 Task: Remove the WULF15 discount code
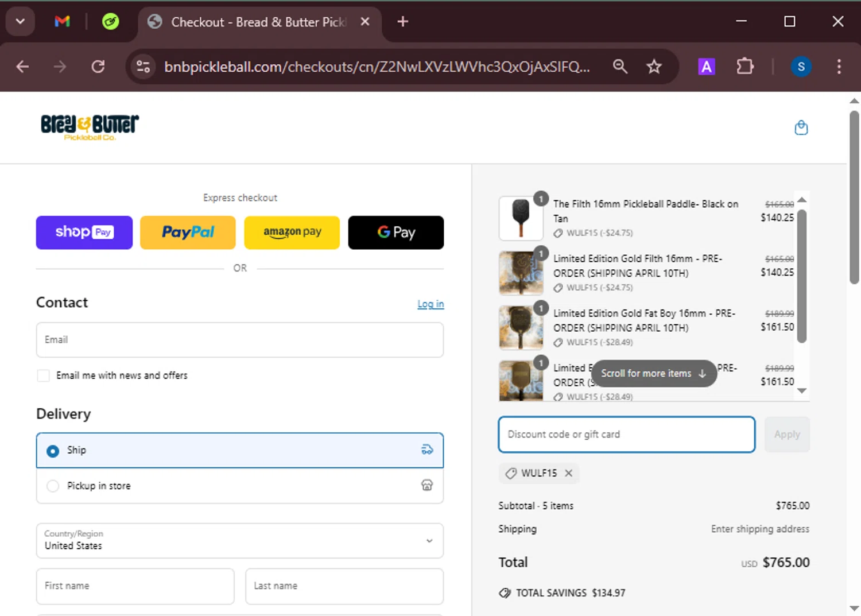[569, 473]
